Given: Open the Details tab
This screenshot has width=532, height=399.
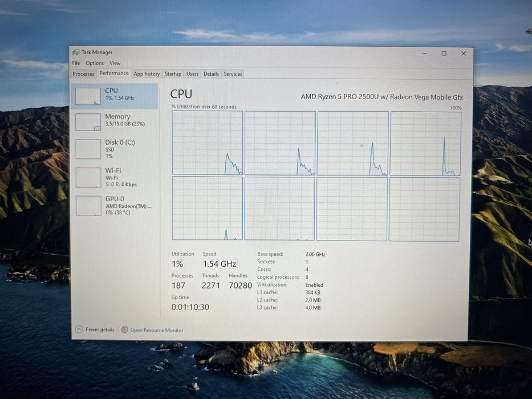Looking at the screenshot, I should (211, 74).
